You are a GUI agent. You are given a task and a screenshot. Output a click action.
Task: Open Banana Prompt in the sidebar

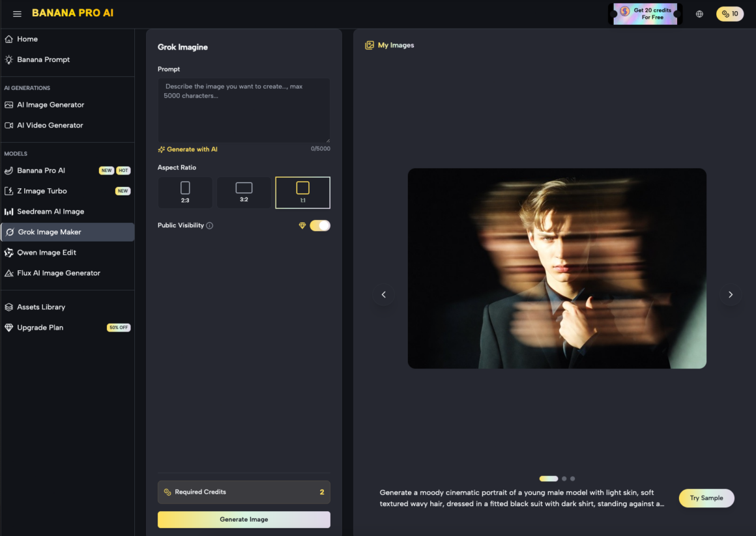[x=43, y=60]
